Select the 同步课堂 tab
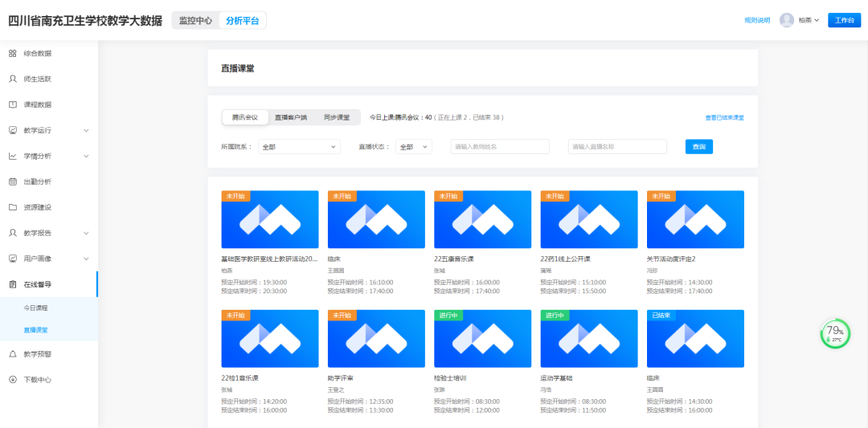 (337, 117)
